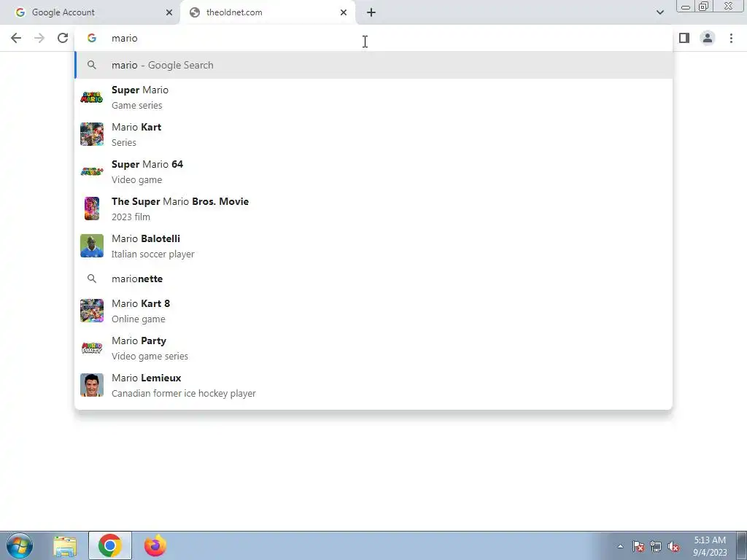Click the address bar containing mario
This screenshot has width=747, height=560.
click(373, 38)
